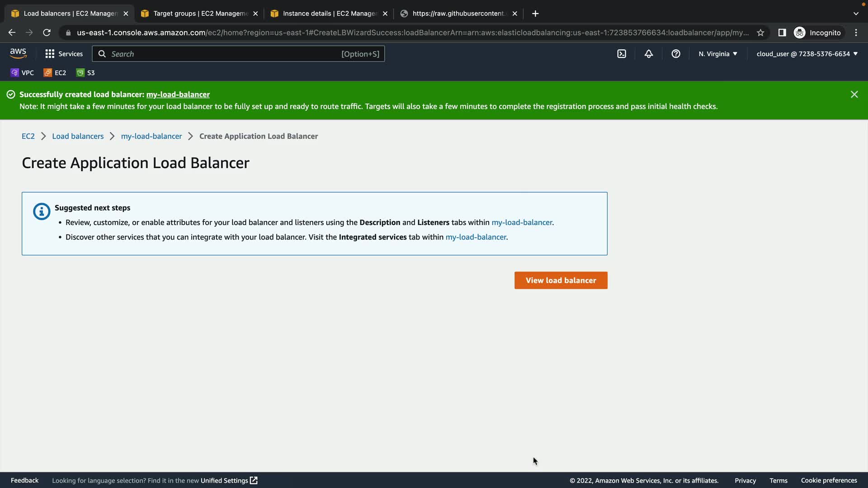Viewport: 868px width, 488px height.
Task: Open my-load-balancer link in success banner
Action: click(x=178, y=94)
